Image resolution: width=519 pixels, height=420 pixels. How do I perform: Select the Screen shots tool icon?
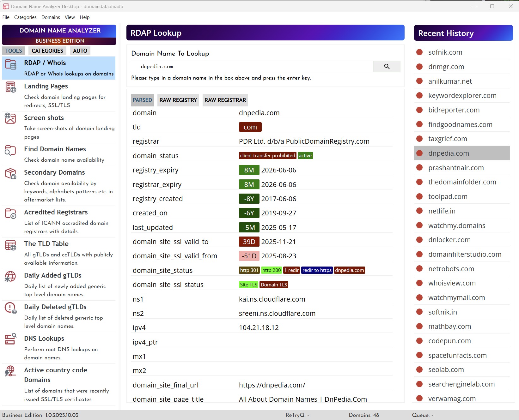point(10,118)
